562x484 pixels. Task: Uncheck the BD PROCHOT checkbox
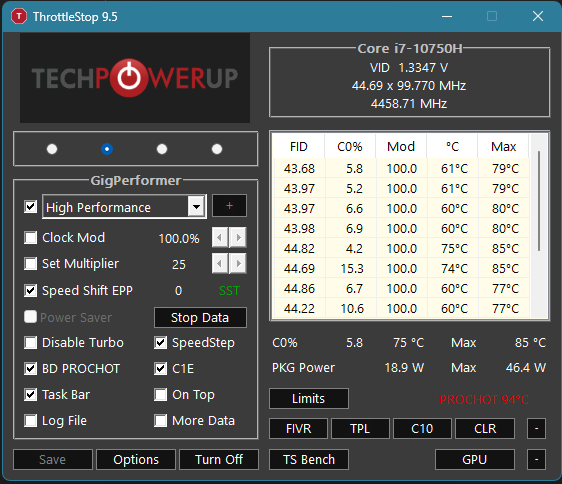click(30, 369)
